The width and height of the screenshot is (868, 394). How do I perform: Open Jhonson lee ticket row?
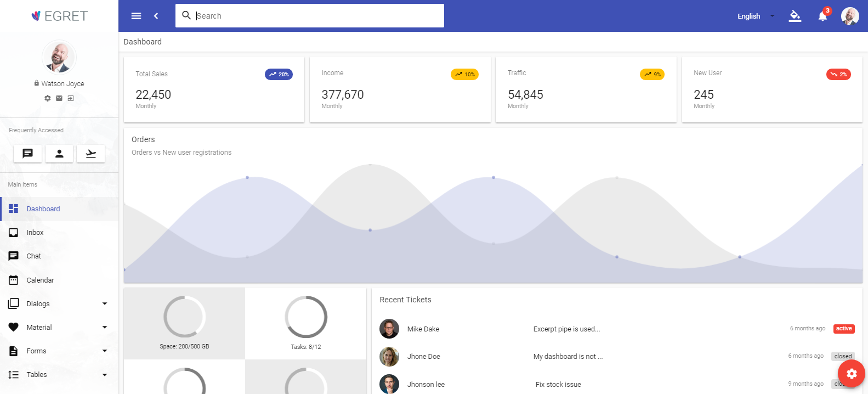617,384
